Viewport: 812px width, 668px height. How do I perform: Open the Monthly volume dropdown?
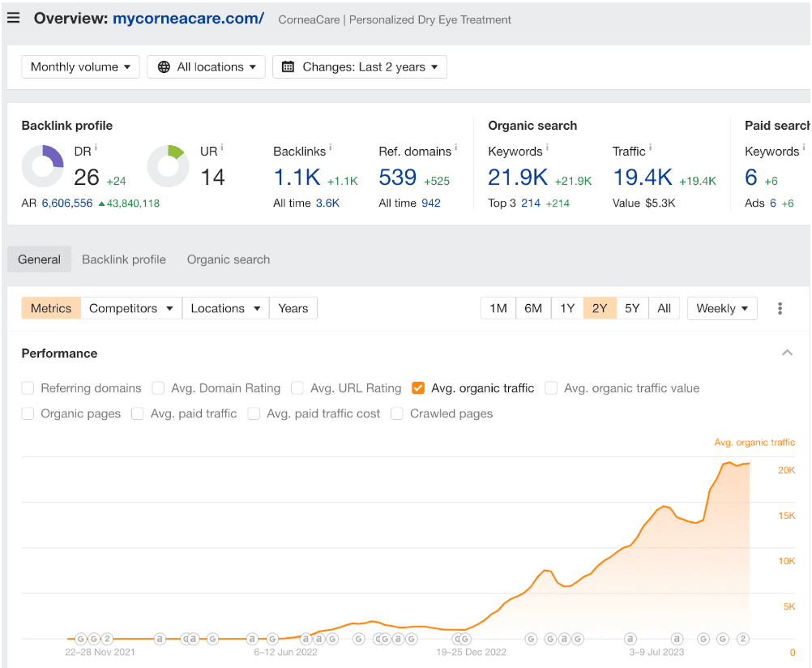pos(79,67)
